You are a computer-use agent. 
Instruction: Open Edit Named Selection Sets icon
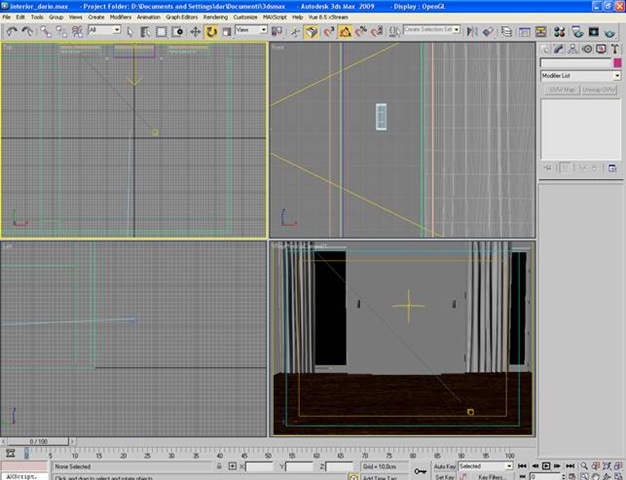point(394,32)
